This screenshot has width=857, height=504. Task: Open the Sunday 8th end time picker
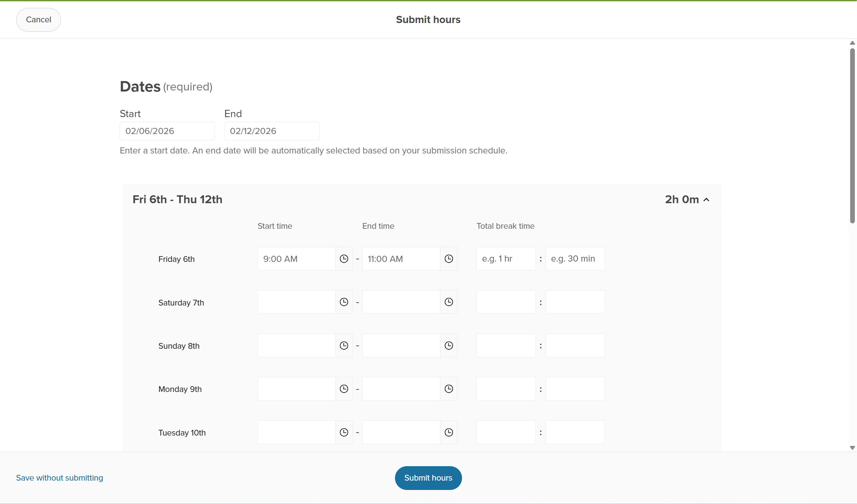pos(449,345)
